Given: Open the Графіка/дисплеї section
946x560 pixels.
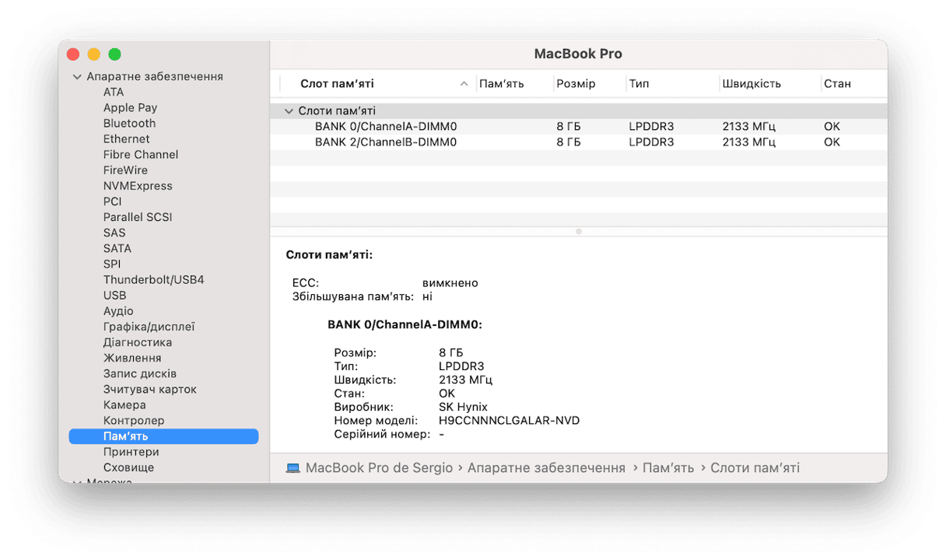Looking at the screenshot, I should (x=149, y=327).
